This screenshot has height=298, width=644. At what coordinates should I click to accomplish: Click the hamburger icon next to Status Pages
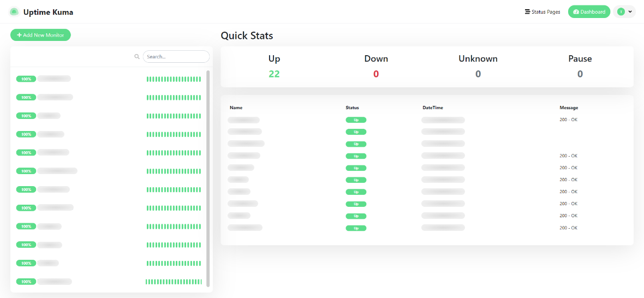pos(527,11)
